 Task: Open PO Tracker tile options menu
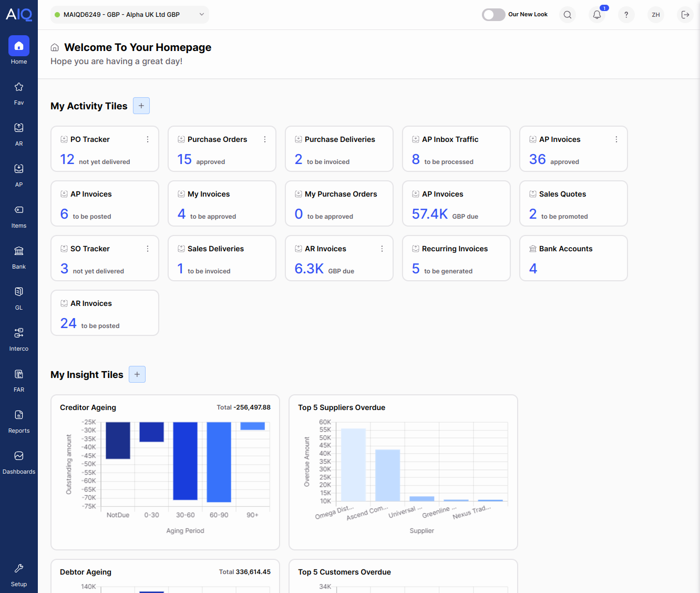tap(148, 139)
